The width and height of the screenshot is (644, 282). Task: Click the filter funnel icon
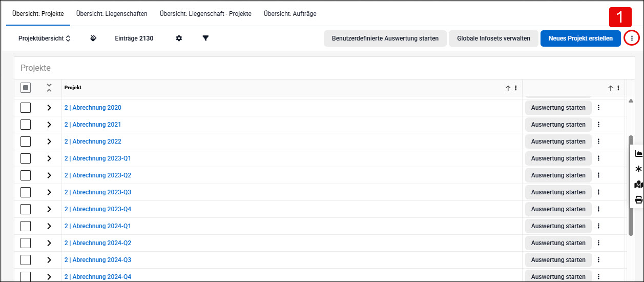click(x=205, y=38)
